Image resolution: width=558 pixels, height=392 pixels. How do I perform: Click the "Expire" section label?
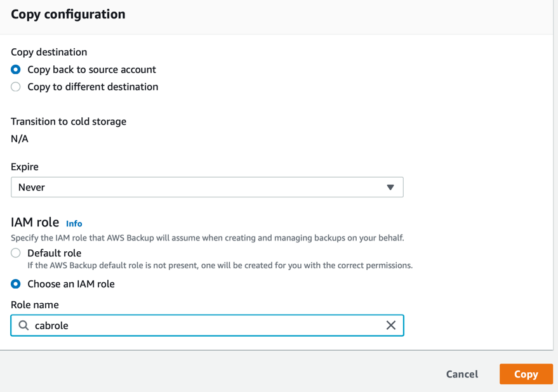(x=23, y=167)
